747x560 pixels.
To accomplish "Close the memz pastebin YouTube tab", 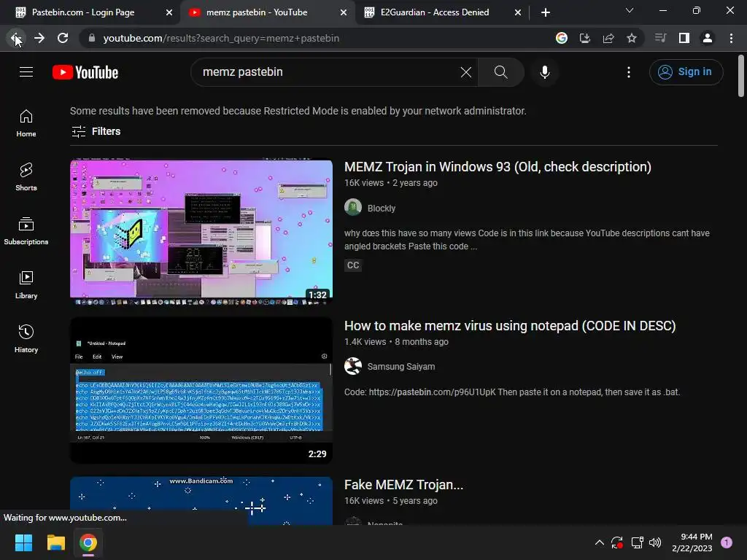I will pyautogui.click(x=344, y=12).
